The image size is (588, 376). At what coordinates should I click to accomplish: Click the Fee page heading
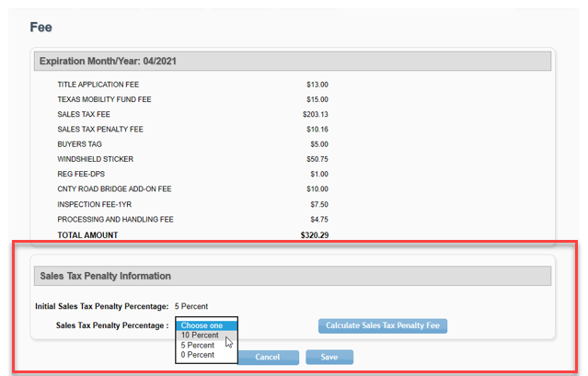[40, 27]
